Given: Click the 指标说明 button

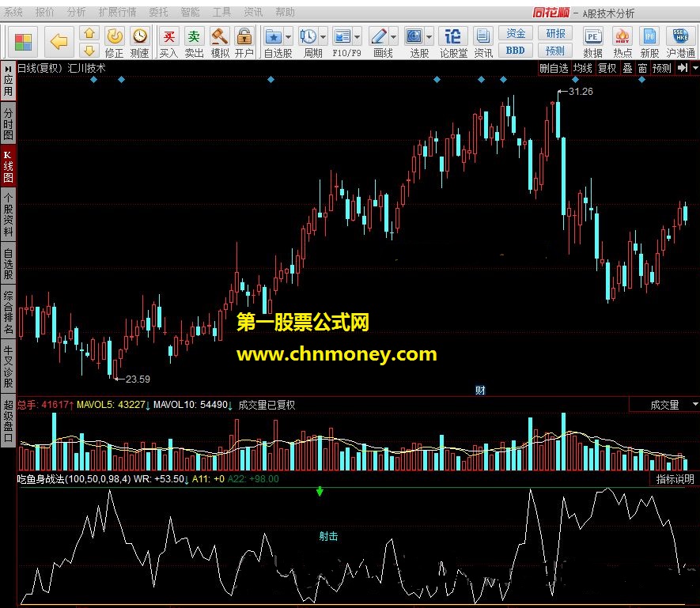Looking at the screenshot, I should [x=675, y=479].
